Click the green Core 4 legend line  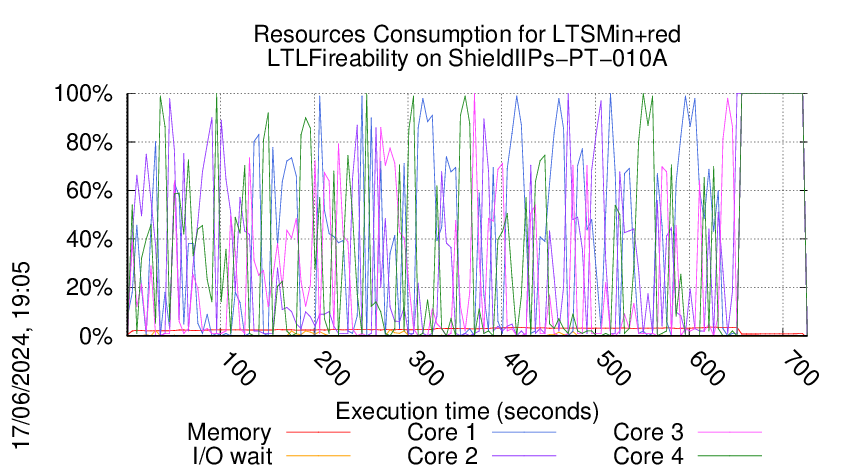pyautogui.click(x=730, y=455)
